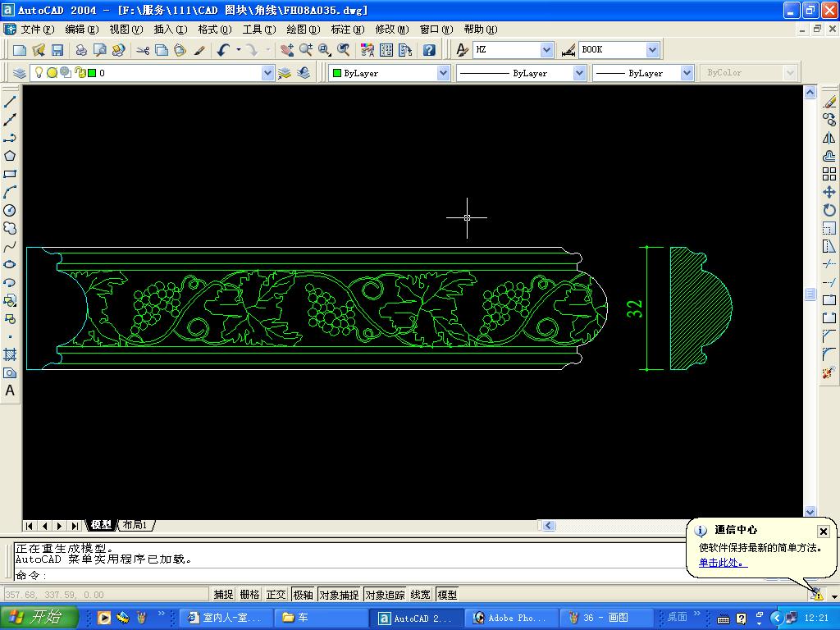Image resolution: width=840 pixels, height=630 pixels.
Task: Click the 开始 Start button
Action: pos(38,618)
